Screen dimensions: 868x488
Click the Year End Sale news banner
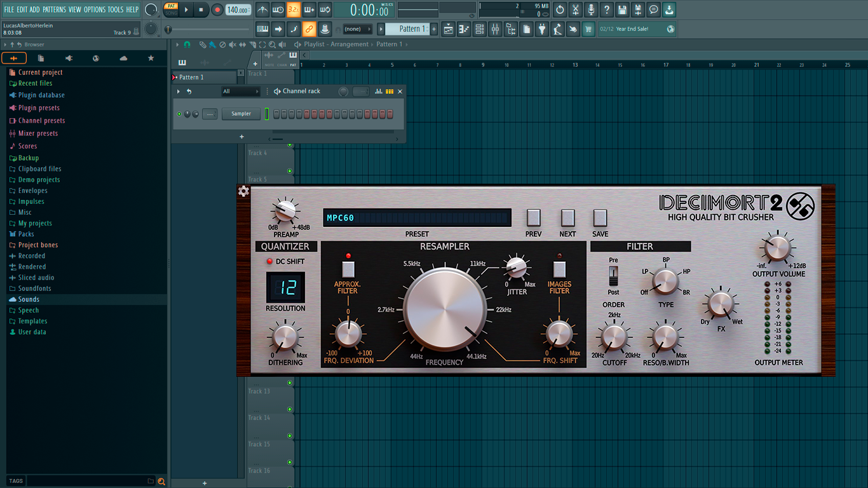click(x=637, y=29)
